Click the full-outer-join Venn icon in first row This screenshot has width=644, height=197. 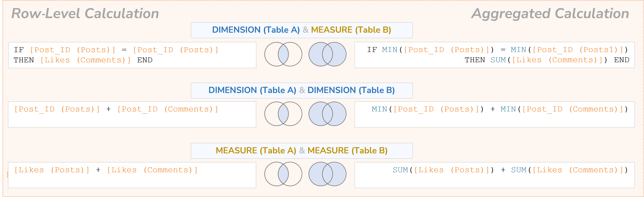(x=327, y=54)
